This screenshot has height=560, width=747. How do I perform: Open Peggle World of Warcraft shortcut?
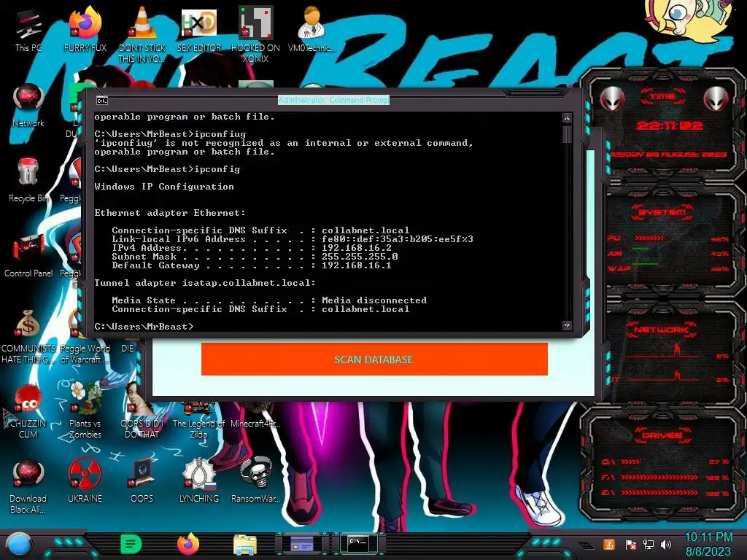[85, 354]
